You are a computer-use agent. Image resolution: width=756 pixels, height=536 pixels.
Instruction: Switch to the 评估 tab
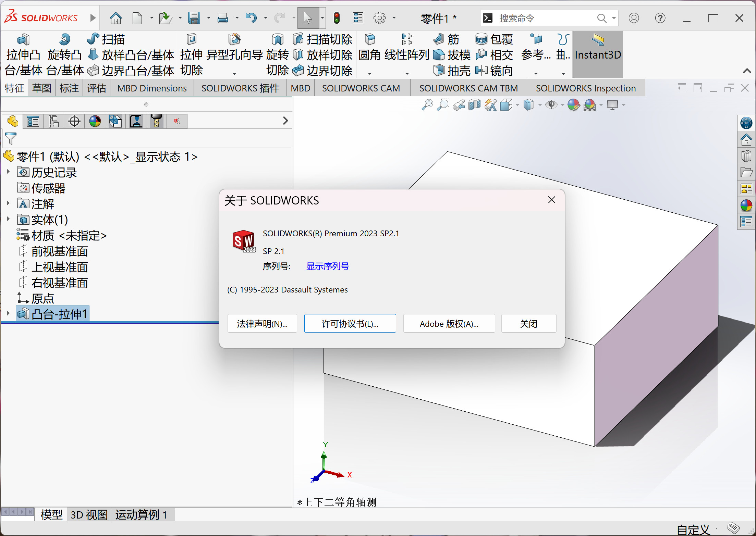[x=96, y=88]
